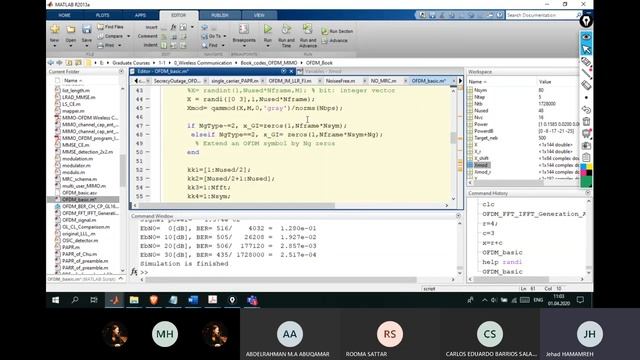Select the Xmod variable in Workspace
The image size is (640, 360).
[481, 165]
